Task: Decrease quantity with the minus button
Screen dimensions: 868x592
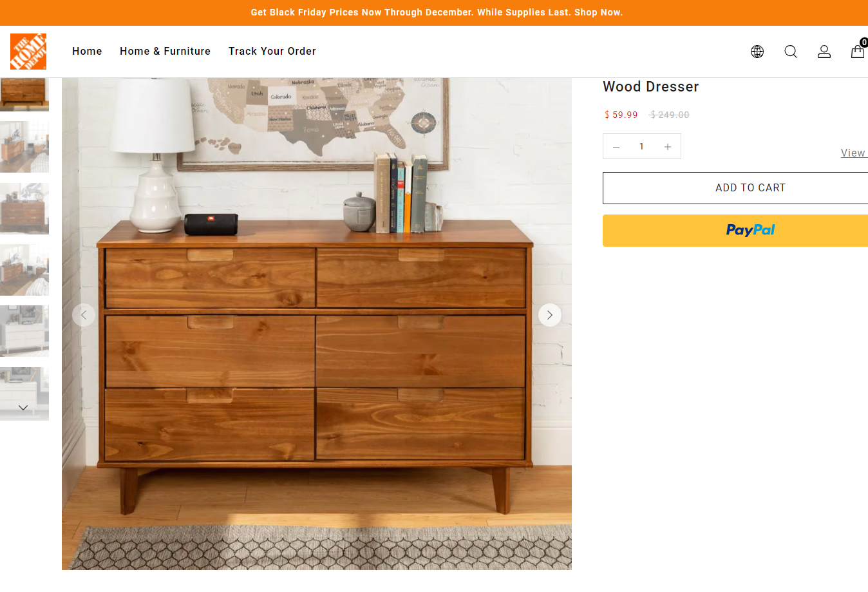Action: pos(616,147)
